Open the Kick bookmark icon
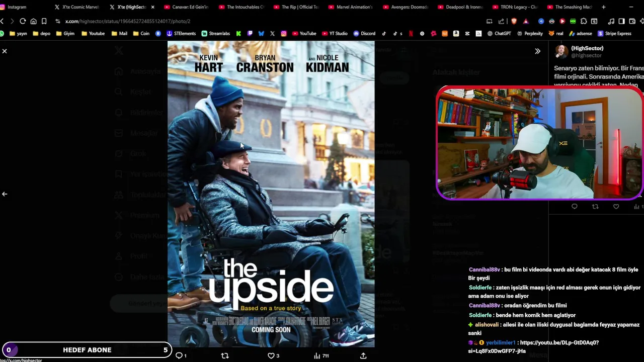The height and width of the screenshot is (362, 644). pos(238,34)
